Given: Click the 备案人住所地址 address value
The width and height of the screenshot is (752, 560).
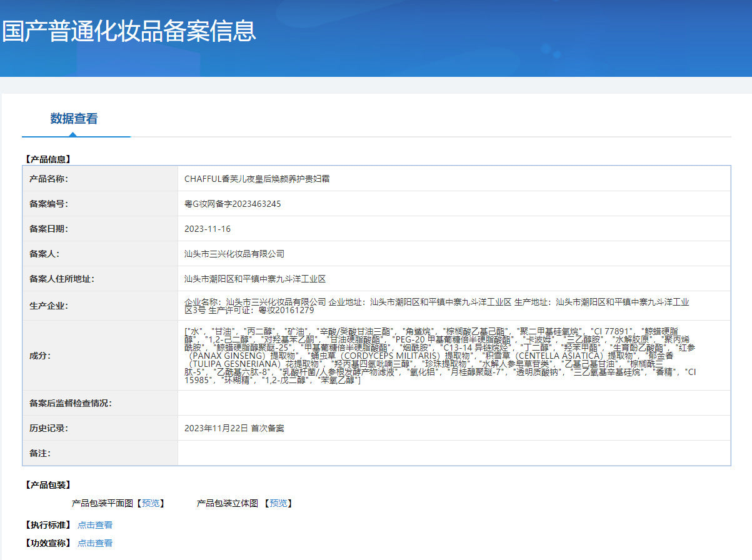Looking at the screenshot, I should click(255, 279).
